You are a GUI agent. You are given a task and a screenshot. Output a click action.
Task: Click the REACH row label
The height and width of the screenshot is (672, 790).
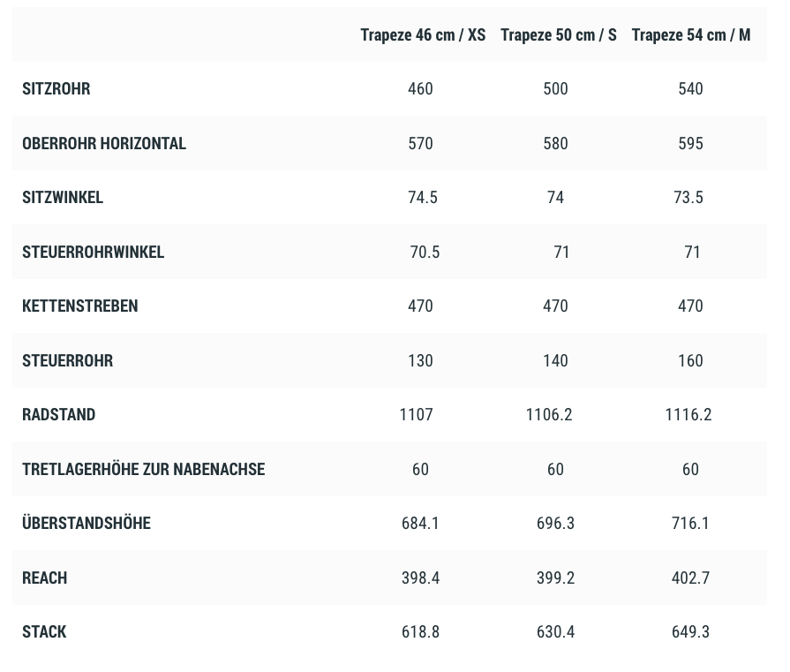click(x=45, y=578)
